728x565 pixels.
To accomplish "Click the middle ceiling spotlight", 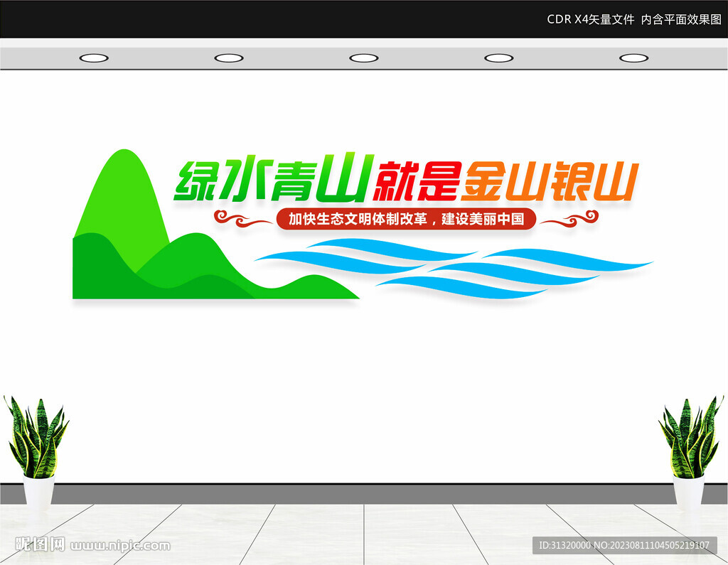I will point(364,58).
